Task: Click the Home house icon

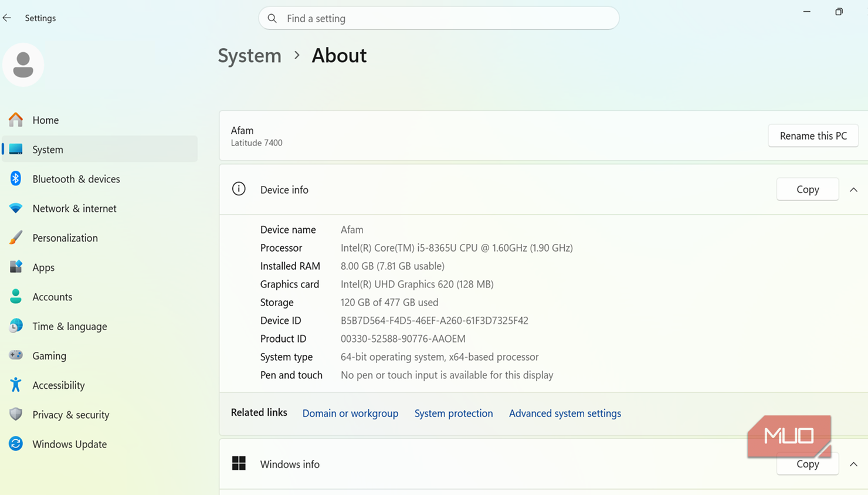Action: tap(16, 120)
